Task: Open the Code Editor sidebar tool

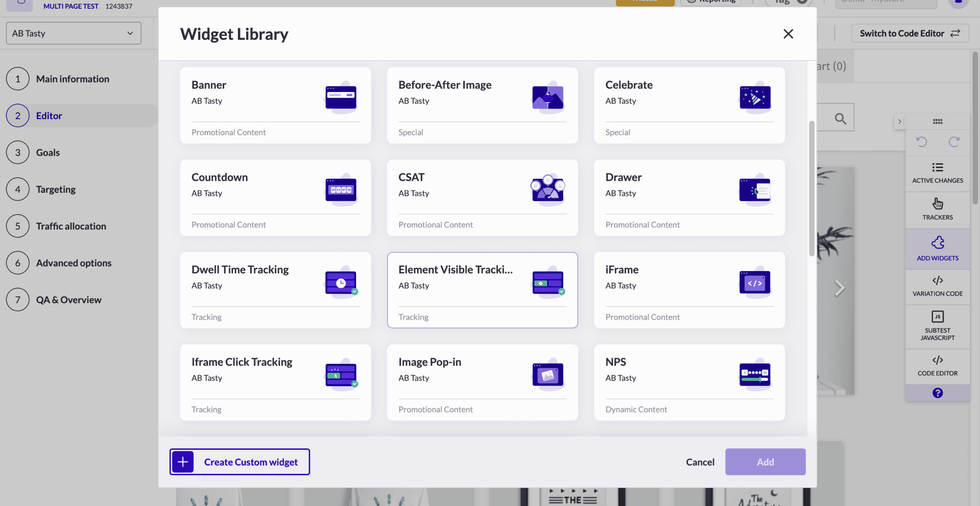Action: point(937,366)
